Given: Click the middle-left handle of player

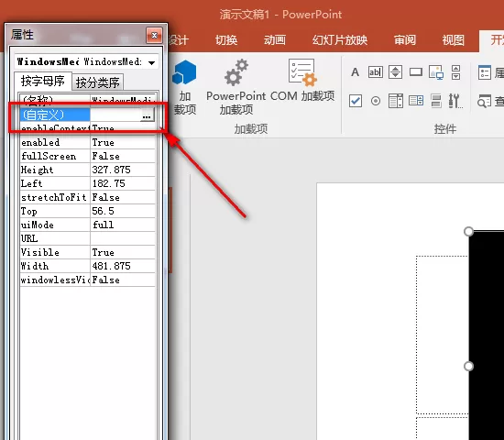Looking at the screenshot, I should pyautogui.click(x=468, y=366).
